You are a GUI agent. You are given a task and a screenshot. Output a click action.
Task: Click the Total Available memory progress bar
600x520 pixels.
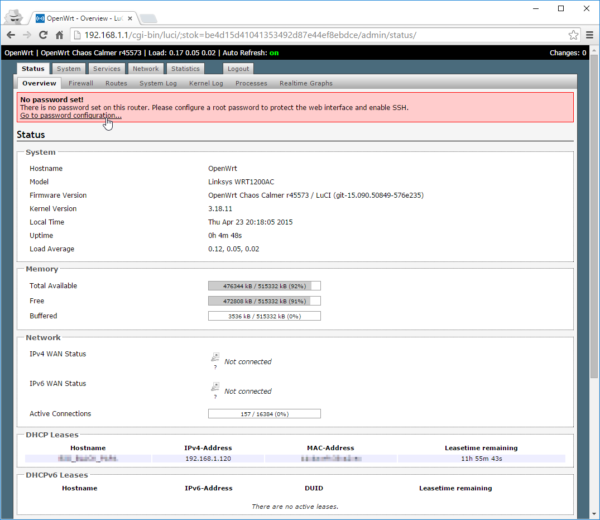coord(264,285)
